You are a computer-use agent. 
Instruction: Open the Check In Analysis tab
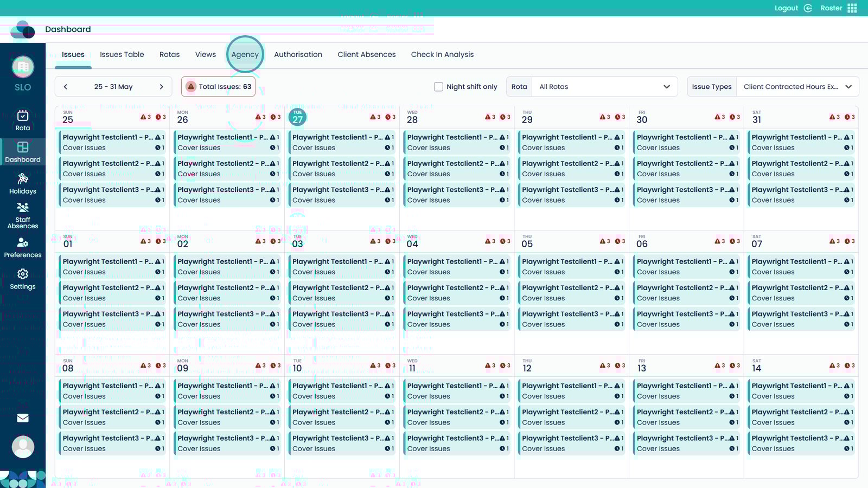[x=442, y=55]
